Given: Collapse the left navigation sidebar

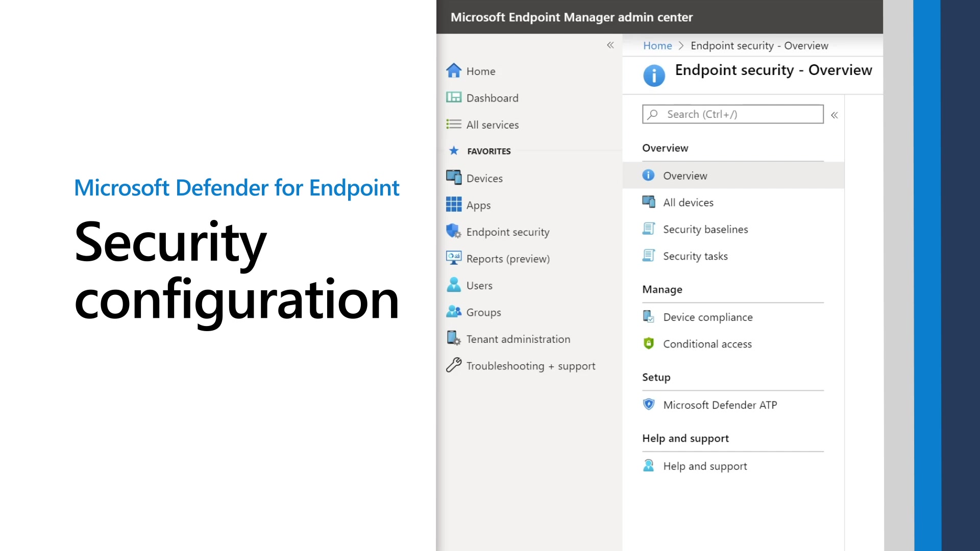Looking at the screenshot, I should (610, 45).
